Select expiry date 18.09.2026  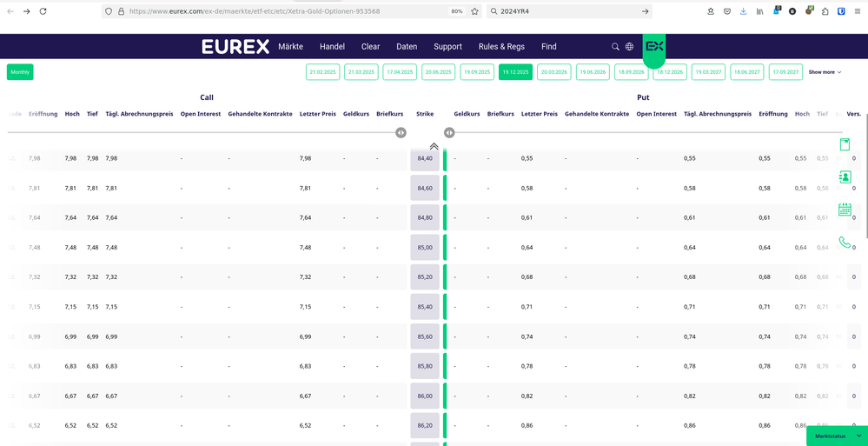click(631, 72)
